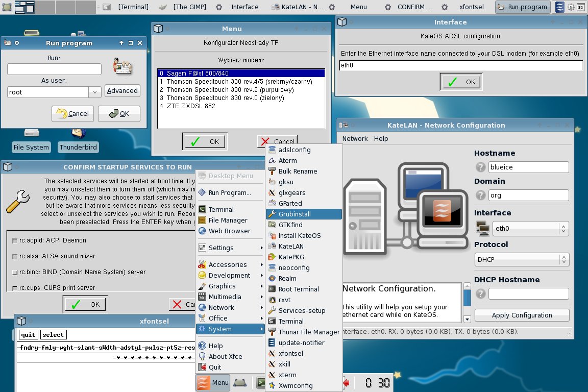
Task: Select ZTE ZXDSL 852 modem
Action: pyautogui.click(x=241, y=106)
